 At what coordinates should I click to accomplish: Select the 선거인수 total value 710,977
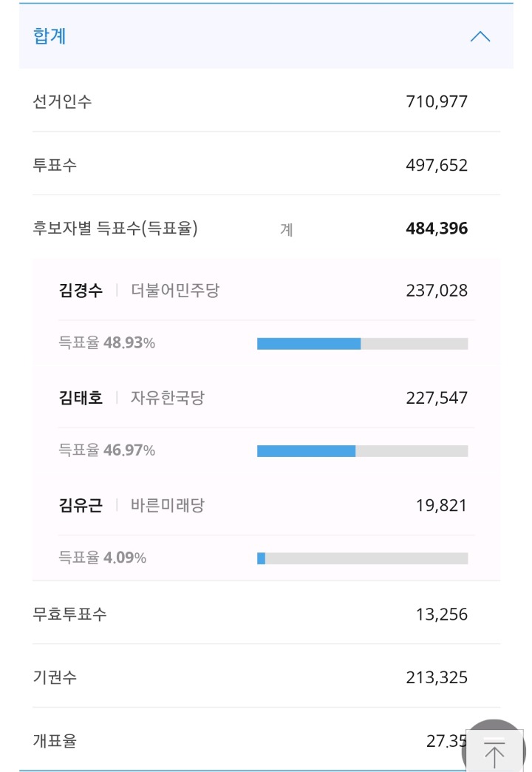point(437,101)
